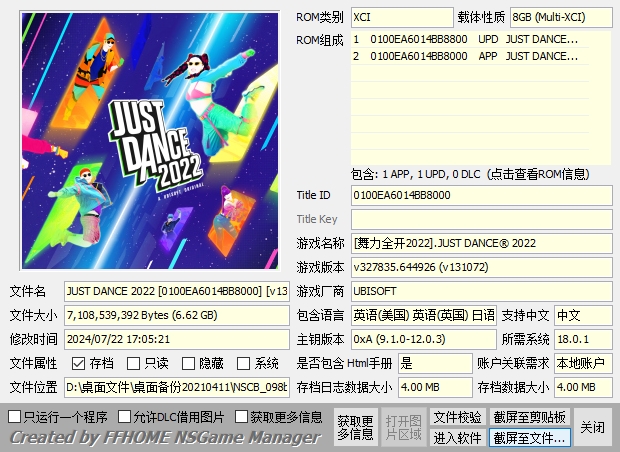
Task: Click the 文件位置 path field
Action: click(x=177, y=387)
